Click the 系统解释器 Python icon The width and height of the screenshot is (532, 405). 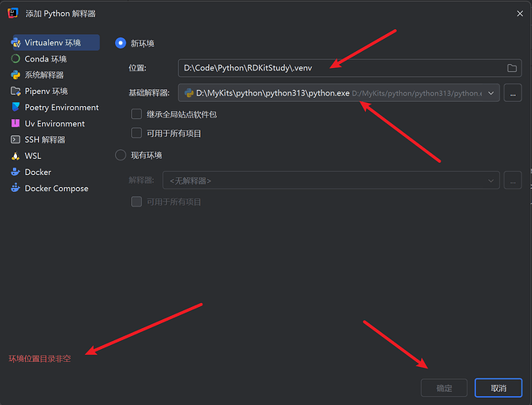15,75
